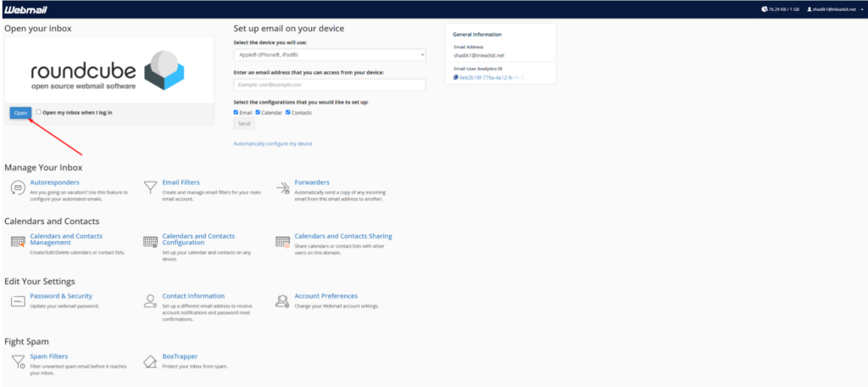
Task: Click the Autoresponders envelope icon
Action: [x=18, y=188]
